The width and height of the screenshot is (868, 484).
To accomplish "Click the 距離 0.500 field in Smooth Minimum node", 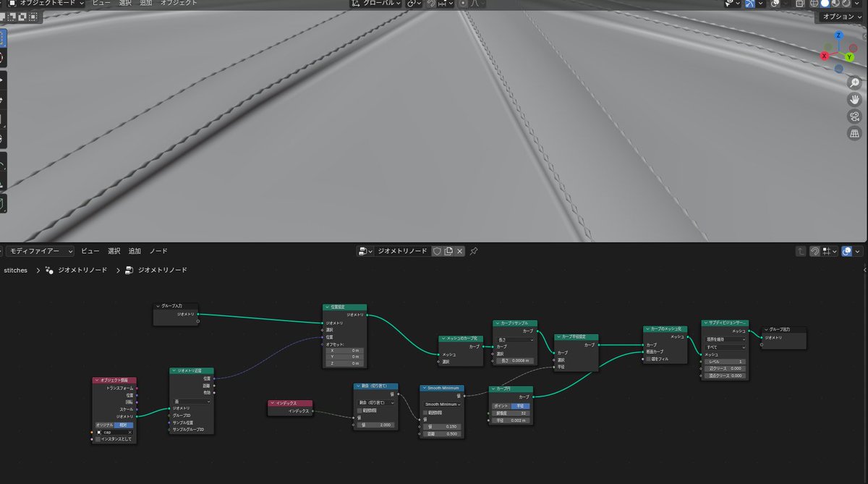I will pyautogui.click(x=441, y=434).
